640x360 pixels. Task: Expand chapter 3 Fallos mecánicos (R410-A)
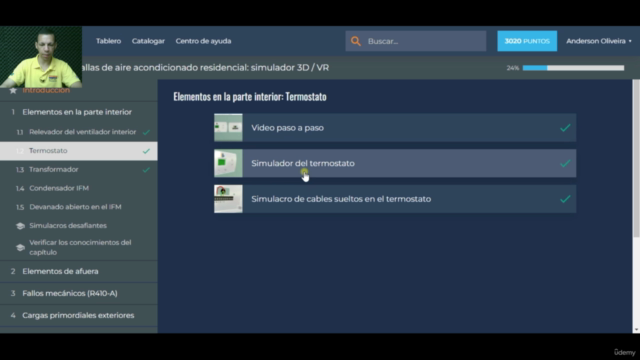coord(79,293)
